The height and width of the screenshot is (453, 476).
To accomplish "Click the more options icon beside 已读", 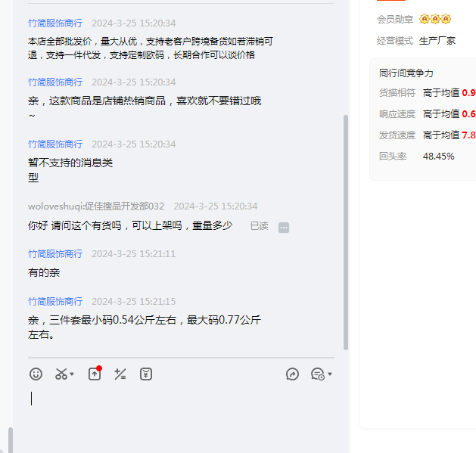I will pos(284,227).
